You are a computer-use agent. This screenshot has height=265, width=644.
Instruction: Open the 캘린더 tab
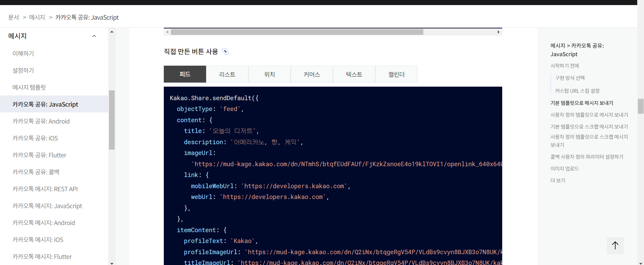click(396, 74)
